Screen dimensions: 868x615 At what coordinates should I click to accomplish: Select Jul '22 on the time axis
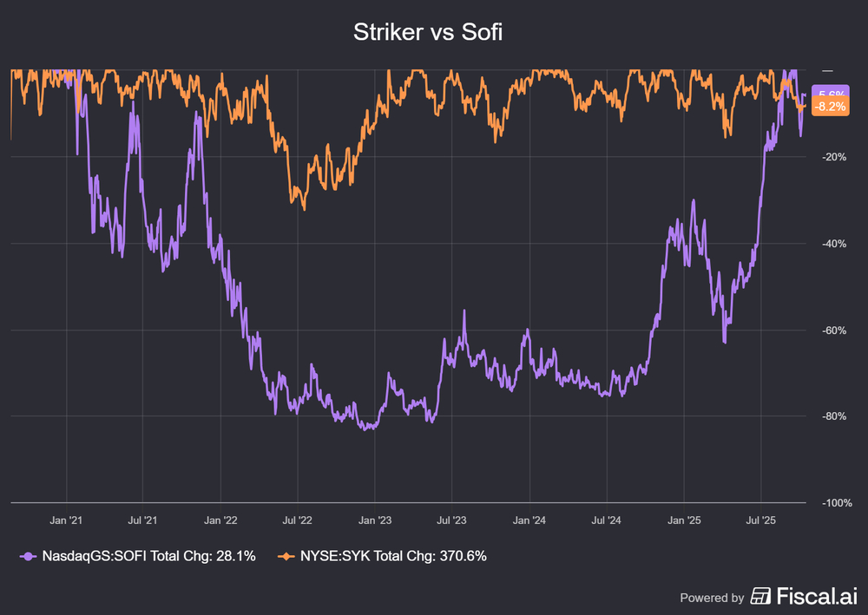(297, 520)
